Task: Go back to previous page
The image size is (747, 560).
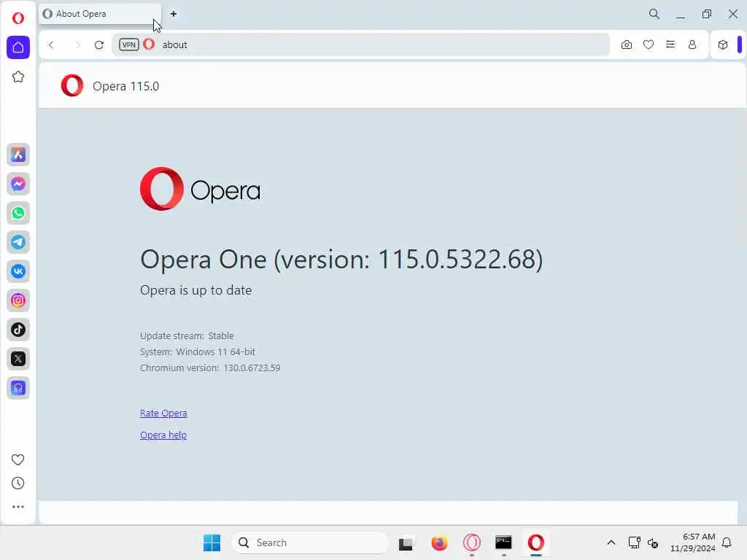Action: [x=51, y=44]
